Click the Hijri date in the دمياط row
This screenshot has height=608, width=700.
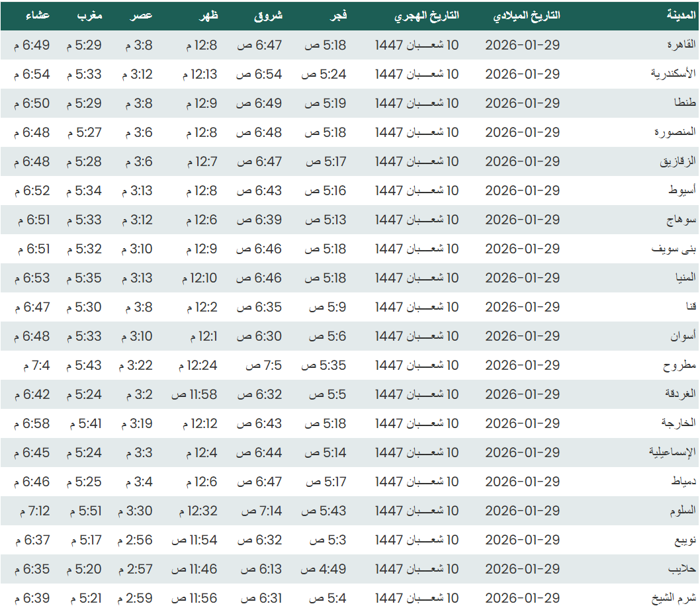tap(417, 482)
